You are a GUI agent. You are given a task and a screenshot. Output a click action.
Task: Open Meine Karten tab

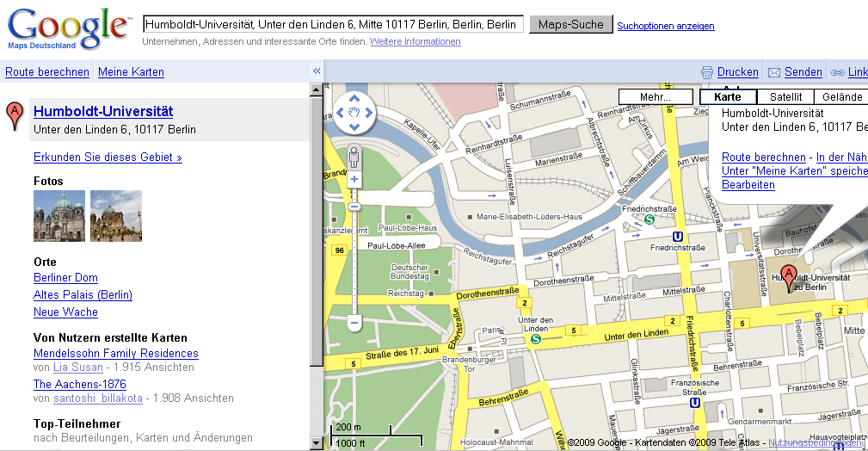tap(132, 72)
